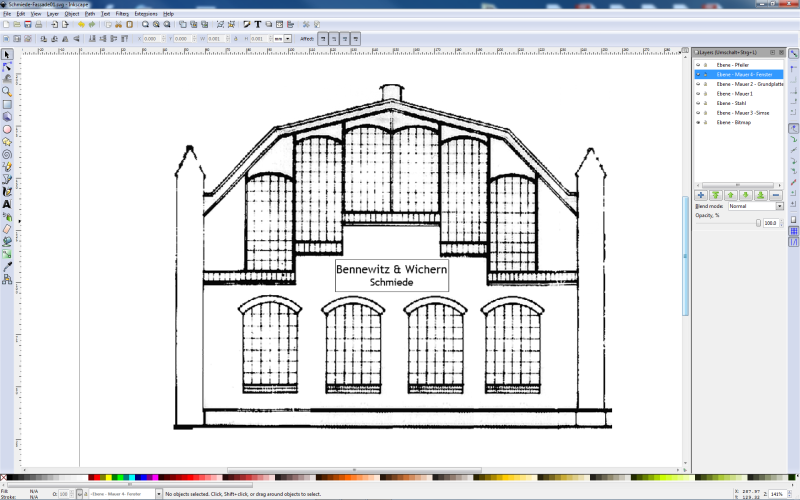Pick the yellow swatch in color palette
Viewport: 800px width, 500px height.
coord(108,478)
